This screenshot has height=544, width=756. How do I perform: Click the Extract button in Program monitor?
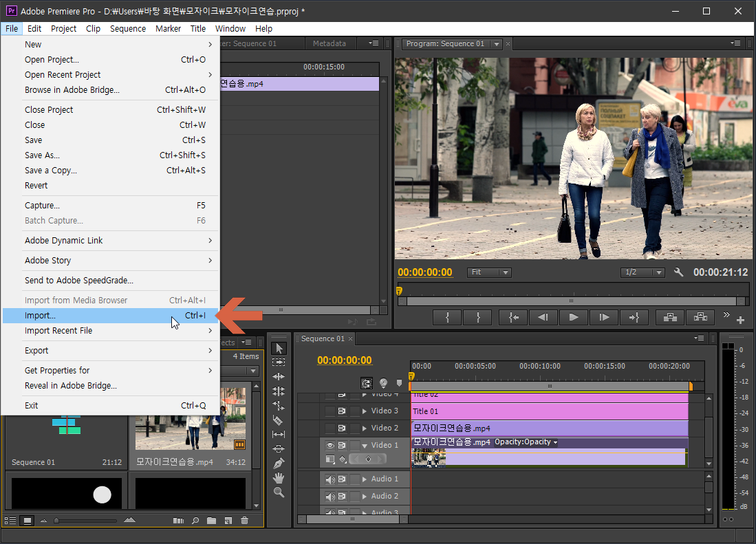pos(700,317)
